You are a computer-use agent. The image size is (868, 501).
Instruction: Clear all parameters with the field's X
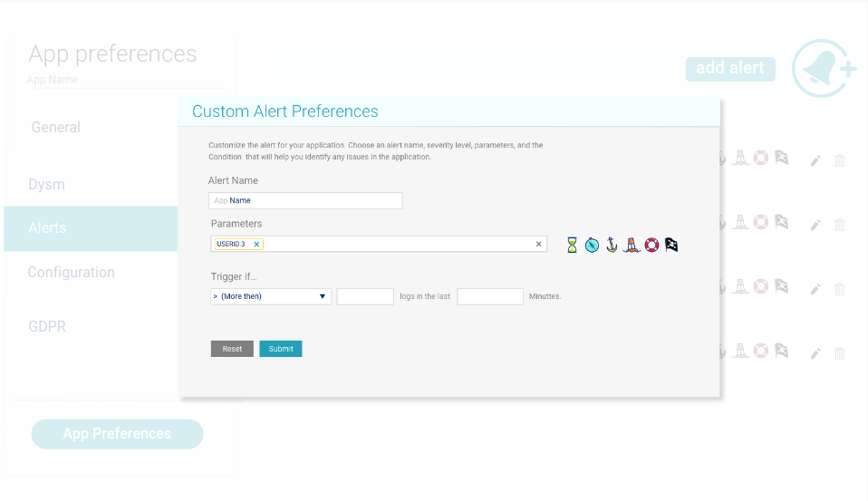coord(538,244)
